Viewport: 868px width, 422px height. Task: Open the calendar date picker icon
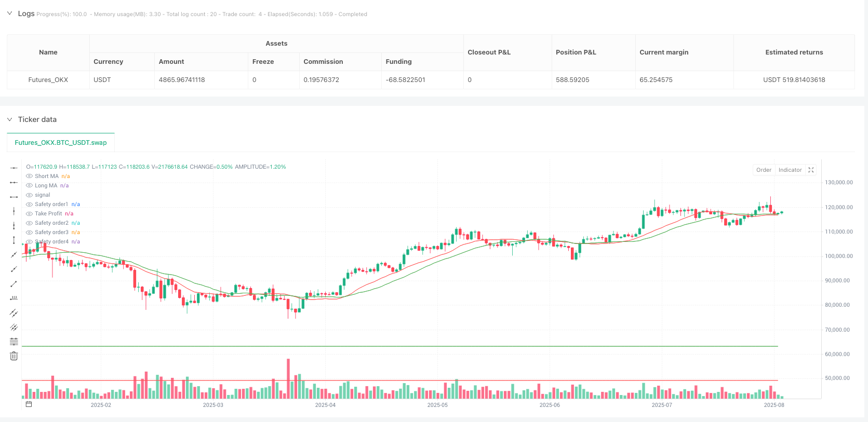click(x=29, y=404)
